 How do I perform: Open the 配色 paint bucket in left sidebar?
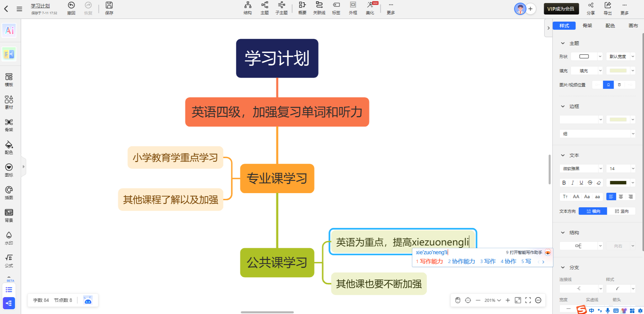pyautogui.click(x=9, y=148)
